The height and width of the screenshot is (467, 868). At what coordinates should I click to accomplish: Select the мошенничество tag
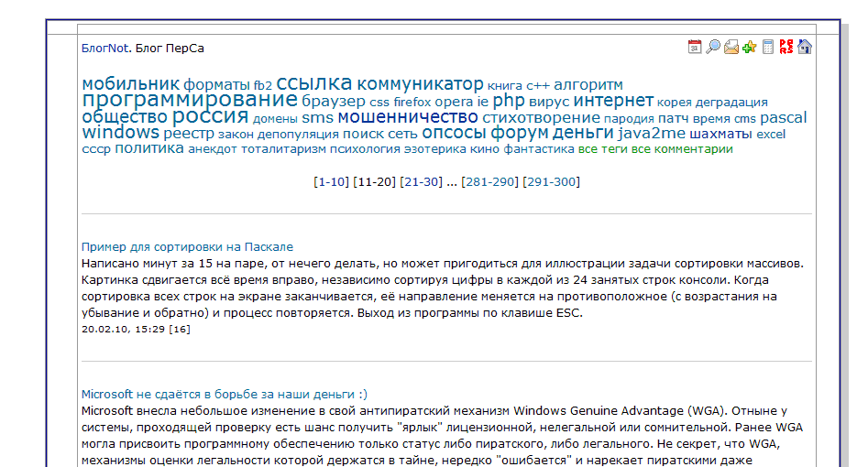408,117
